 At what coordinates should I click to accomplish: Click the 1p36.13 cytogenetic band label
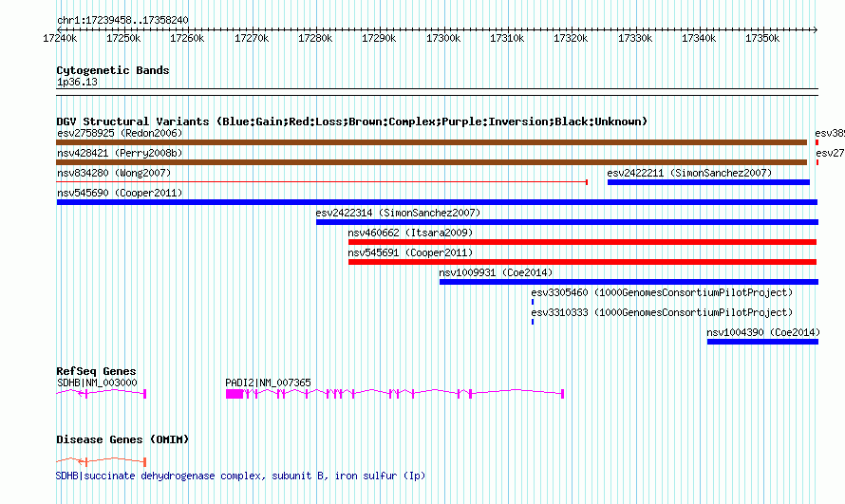(77, 82)
